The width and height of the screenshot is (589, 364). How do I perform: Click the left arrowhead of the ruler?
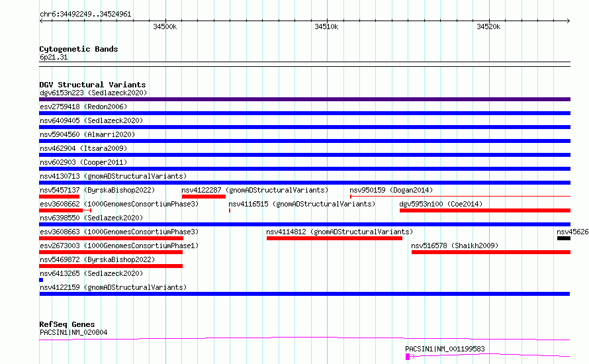(41, 21)
